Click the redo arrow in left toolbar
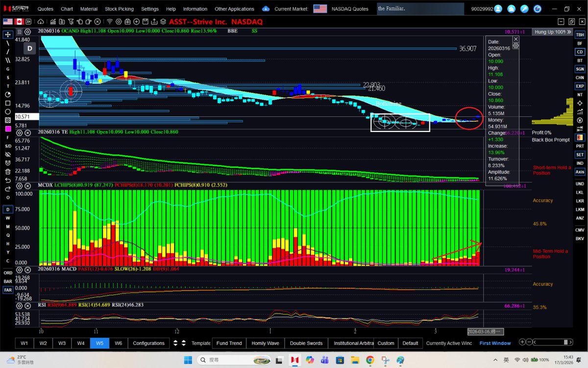588x368 pixels. coord(8,188)
